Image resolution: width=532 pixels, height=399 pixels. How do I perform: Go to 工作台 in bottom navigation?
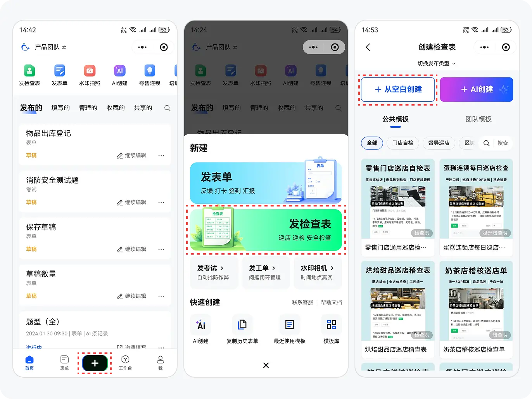click(x=125, y=363)
